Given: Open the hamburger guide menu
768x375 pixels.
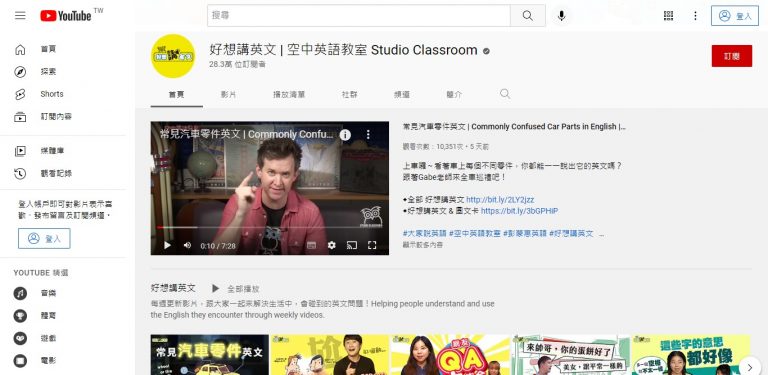Looking at the screenshot, I should tap(20, 16).
